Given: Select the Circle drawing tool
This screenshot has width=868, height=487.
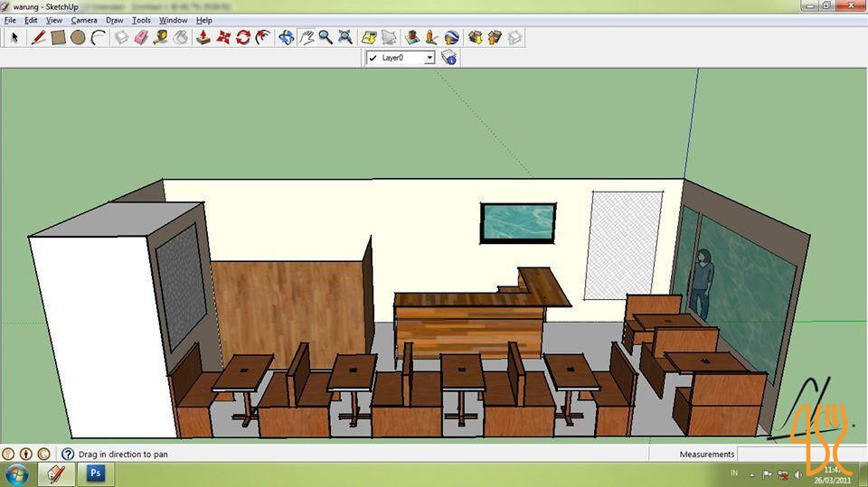Looking at the screenshot, I should (78, 38).
